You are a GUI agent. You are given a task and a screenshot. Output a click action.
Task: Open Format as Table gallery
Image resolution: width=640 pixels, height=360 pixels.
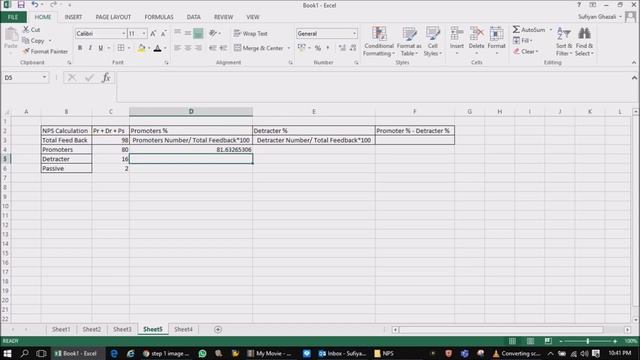(409, 41)
